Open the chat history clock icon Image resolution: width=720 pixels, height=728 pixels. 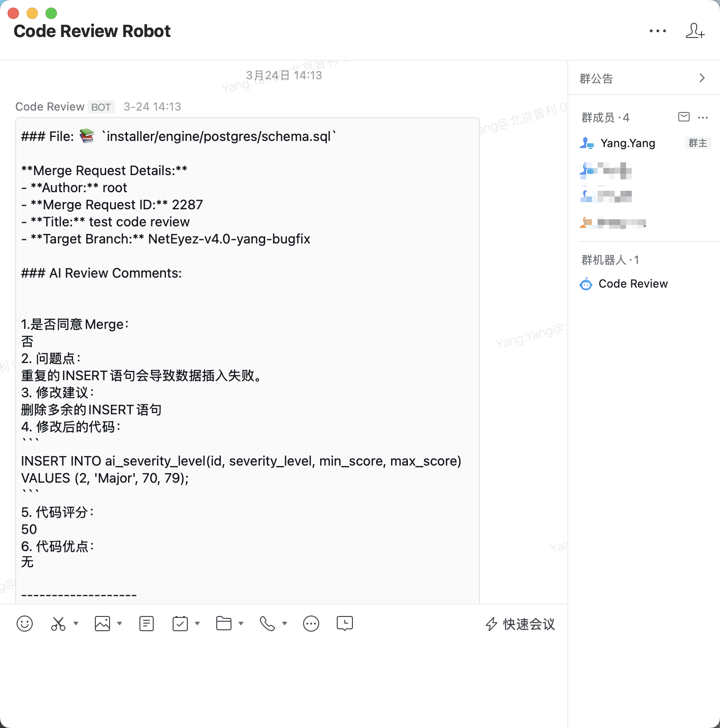coord(345,623)
